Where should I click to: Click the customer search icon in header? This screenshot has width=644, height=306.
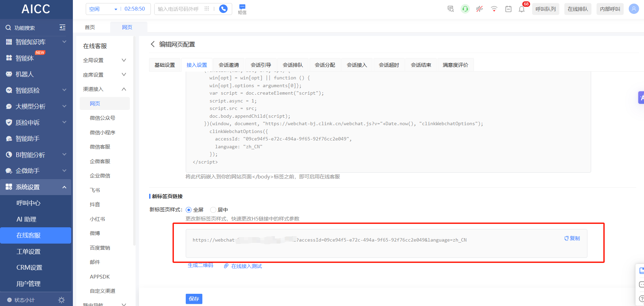click(x=450, y=9)
